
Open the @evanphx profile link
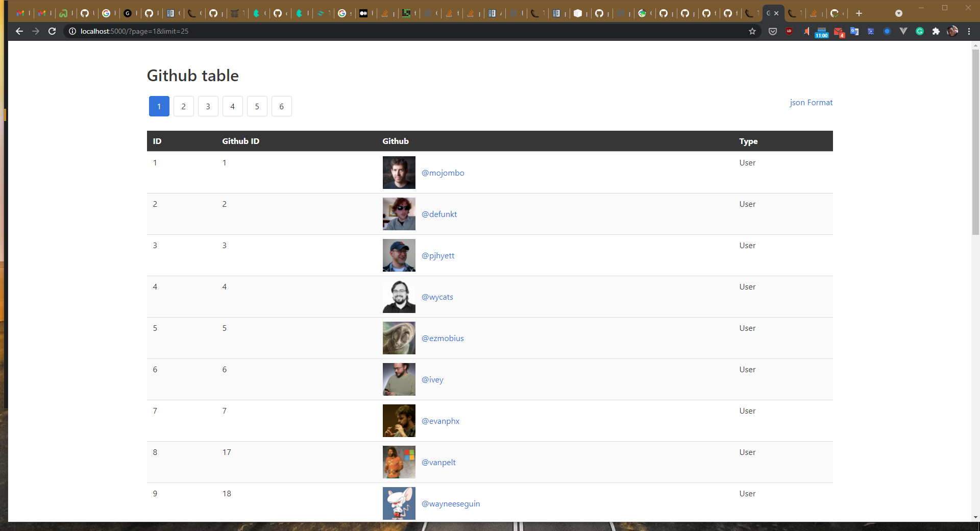440,421
